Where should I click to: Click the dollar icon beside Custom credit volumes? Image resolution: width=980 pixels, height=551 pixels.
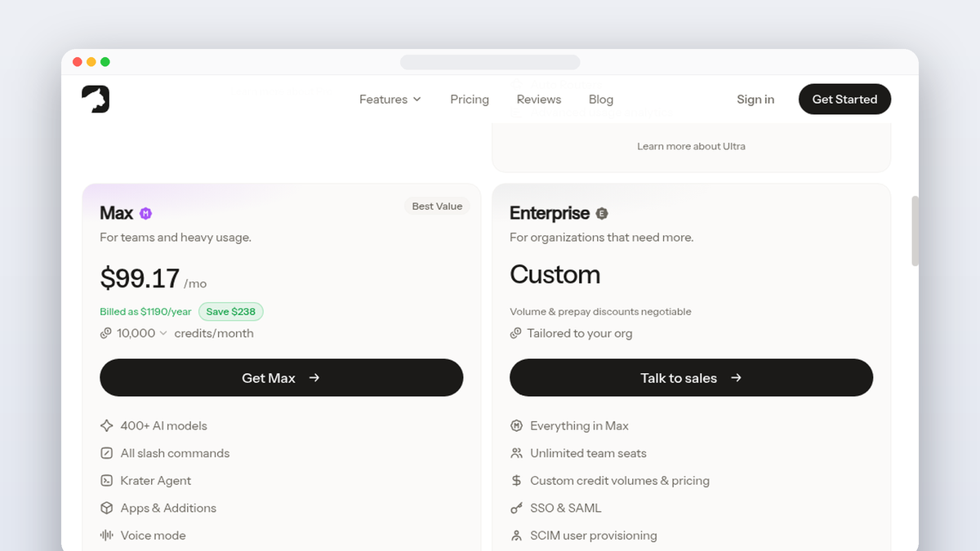(516, 481)
